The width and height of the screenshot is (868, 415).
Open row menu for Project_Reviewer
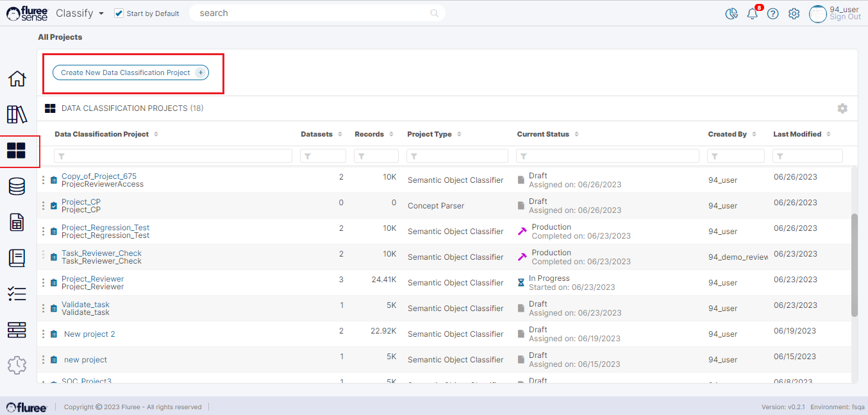click(x=44, y=283)
